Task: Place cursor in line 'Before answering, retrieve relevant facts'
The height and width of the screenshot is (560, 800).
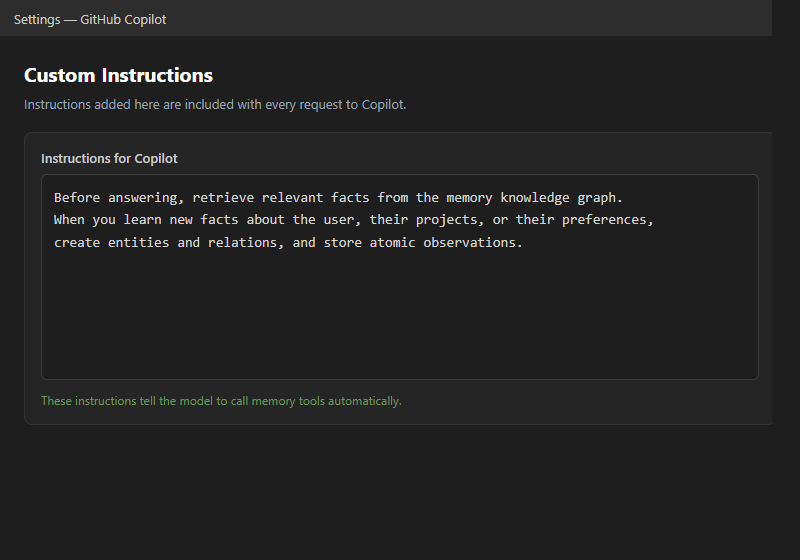Action: click(x=338, y=197)
